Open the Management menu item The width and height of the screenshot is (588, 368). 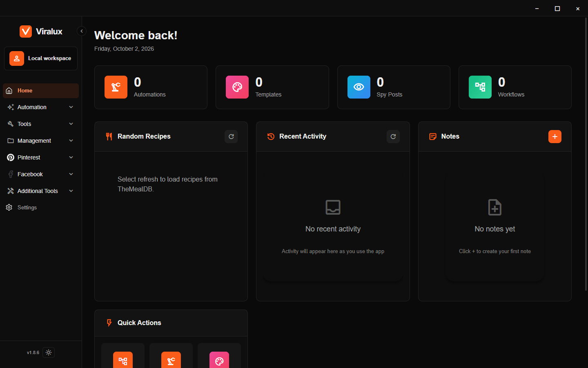click(x=41, y=141)
